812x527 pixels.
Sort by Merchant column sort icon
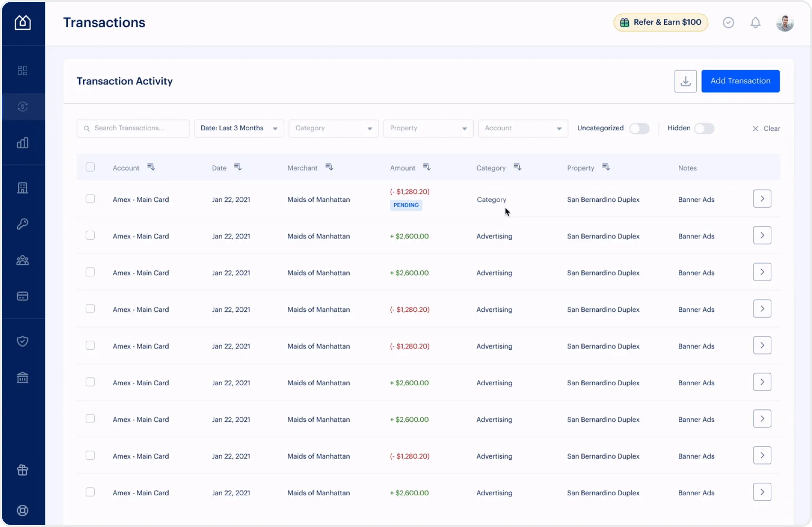tap(329, 167)
